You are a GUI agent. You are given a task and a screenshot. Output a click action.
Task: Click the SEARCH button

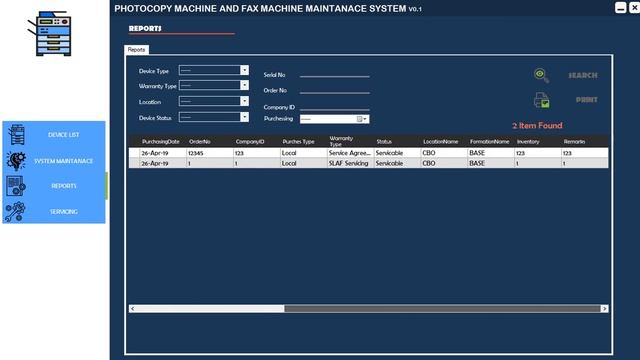tap(583, 75)
